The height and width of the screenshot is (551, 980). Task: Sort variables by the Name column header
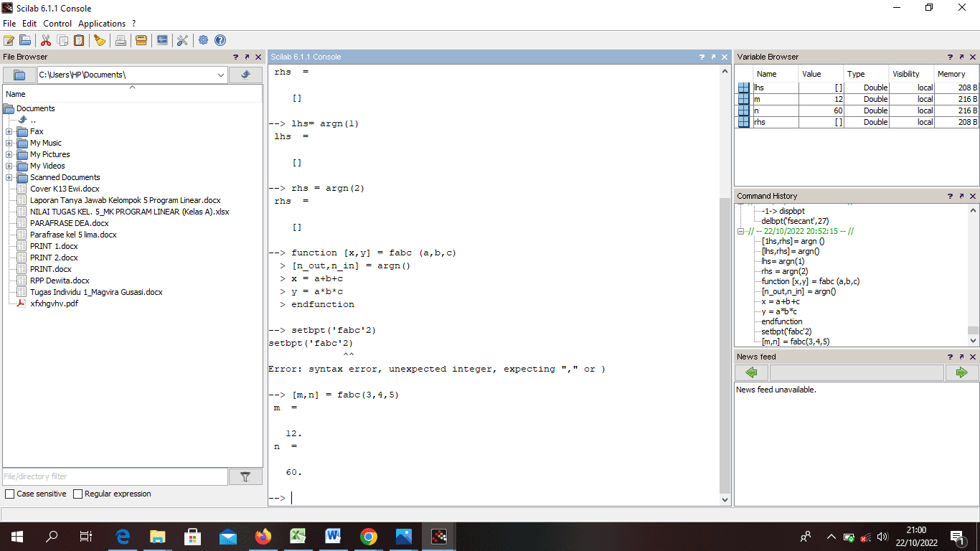[776, 74]
